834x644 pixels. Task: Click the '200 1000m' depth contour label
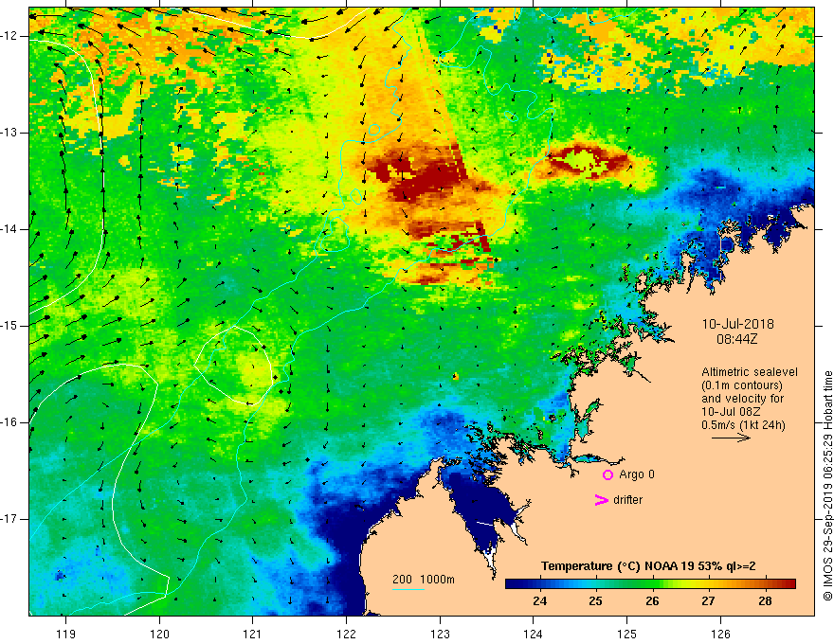click(x=424, y=580)
